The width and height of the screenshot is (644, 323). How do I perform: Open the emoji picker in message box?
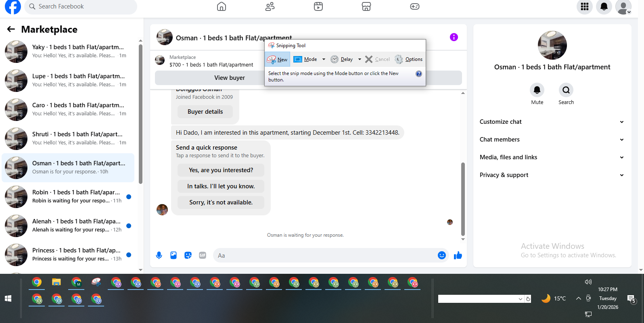point(442,255)
